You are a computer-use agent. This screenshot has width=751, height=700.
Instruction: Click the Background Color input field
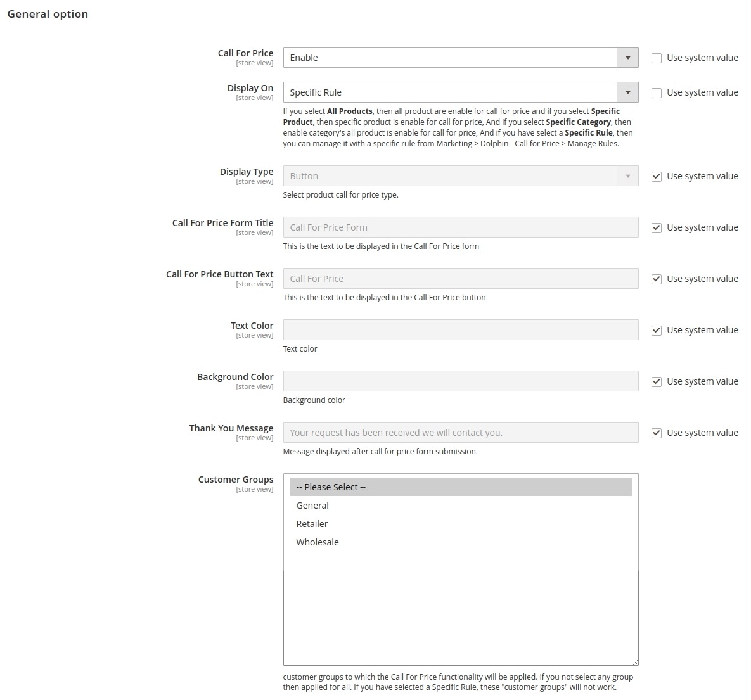coord(460,381)
